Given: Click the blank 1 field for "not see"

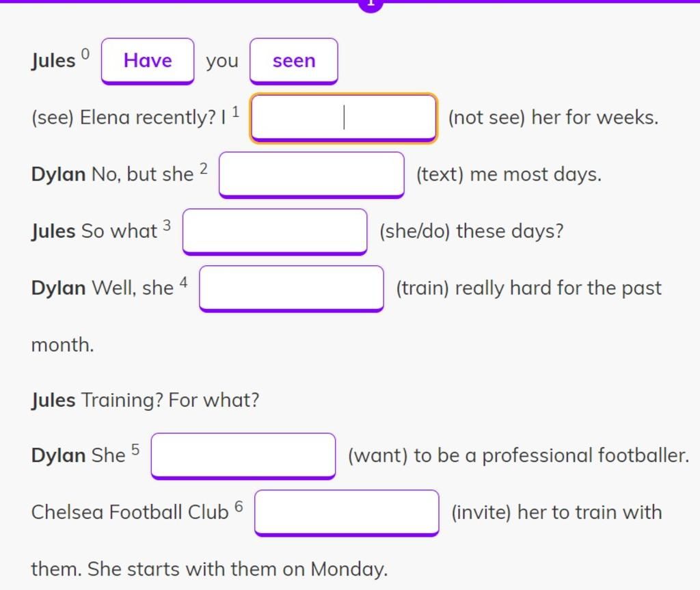Looking at the screenshot, I should pyautogui.click(x=343, y=118).
